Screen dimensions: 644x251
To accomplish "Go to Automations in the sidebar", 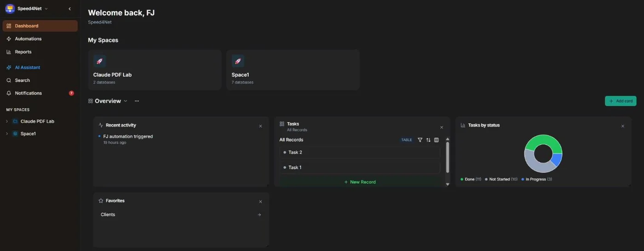I will click(x=40, y=39).
